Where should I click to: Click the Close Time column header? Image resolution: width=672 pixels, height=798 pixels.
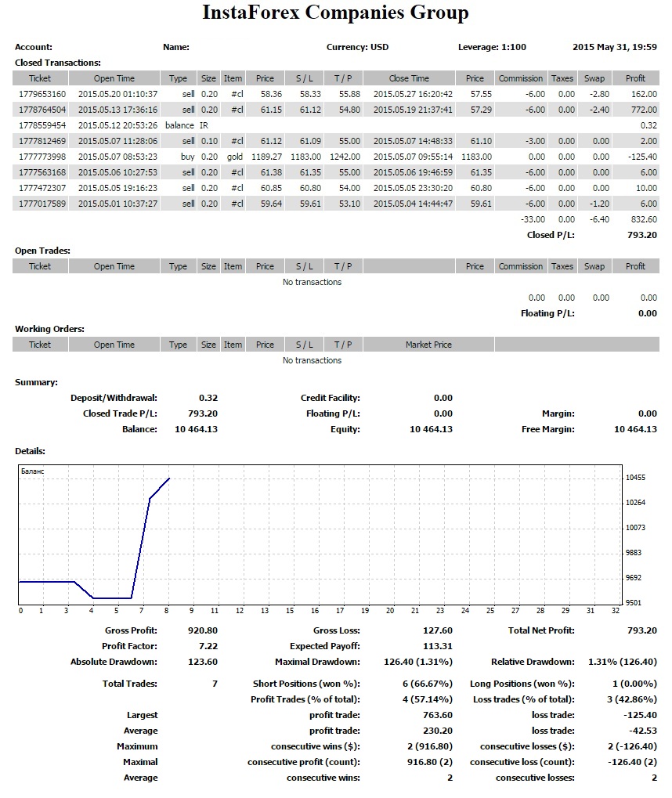[409, 78]
